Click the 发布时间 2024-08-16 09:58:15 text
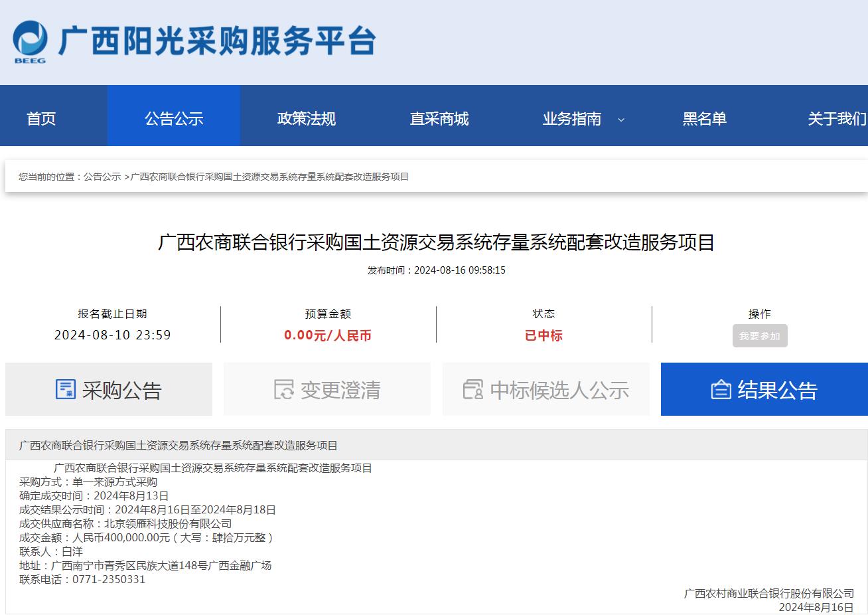Viewport: 868px width, 615px height. click(437, 270)
